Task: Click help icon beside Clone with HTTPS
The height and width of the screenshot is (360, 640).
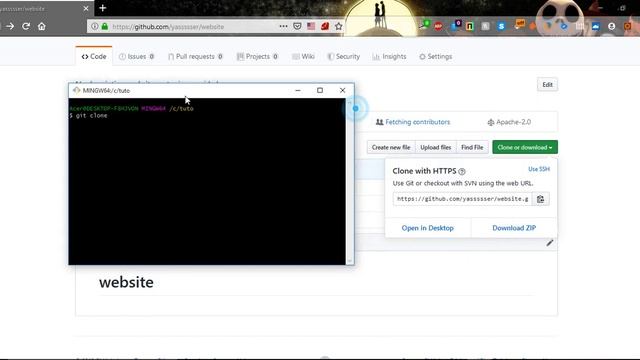Action: (x=462, y=171)
